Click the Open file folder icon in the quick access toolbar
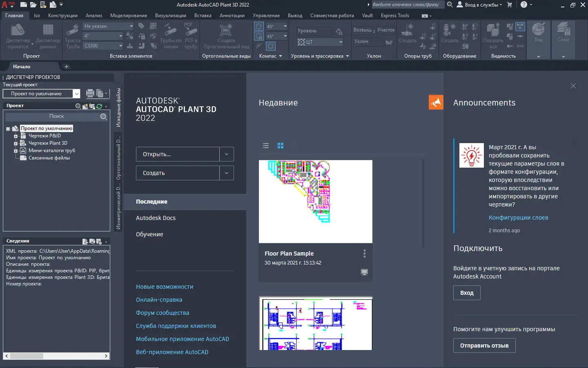Screen dimensions: 588x368 (x=33, y=5)
